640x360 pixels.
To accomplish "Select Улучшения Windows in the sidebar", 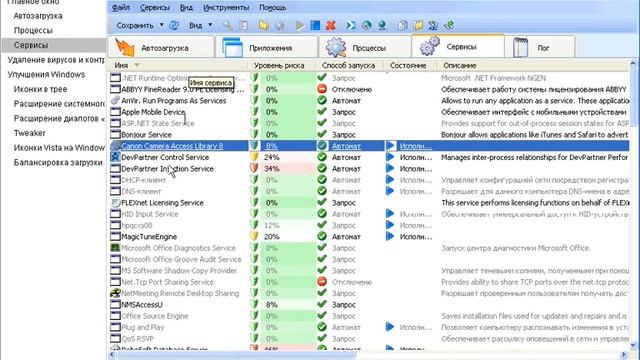I will (46, 75).
